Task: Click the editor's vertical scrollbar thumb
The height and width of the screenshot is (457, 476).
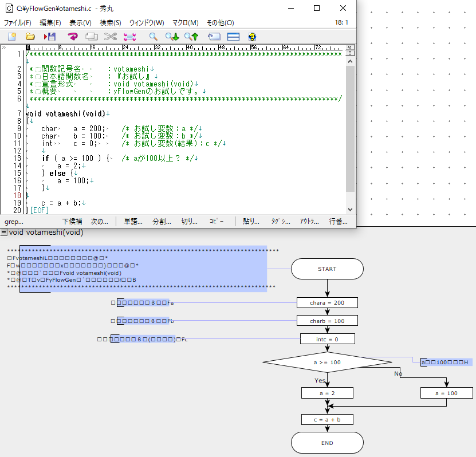Action: tap(350, 129)
